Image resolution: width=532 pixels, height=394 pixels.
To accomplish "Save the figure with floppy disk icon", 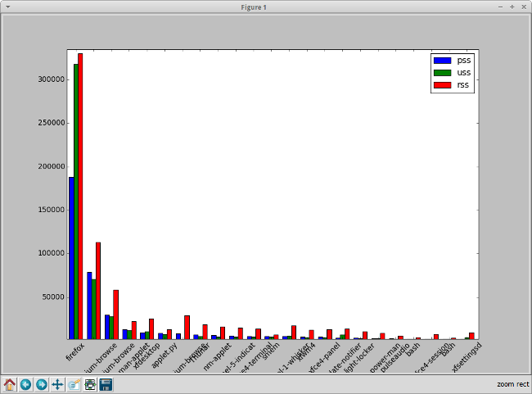I will click(x=106, y=384).
